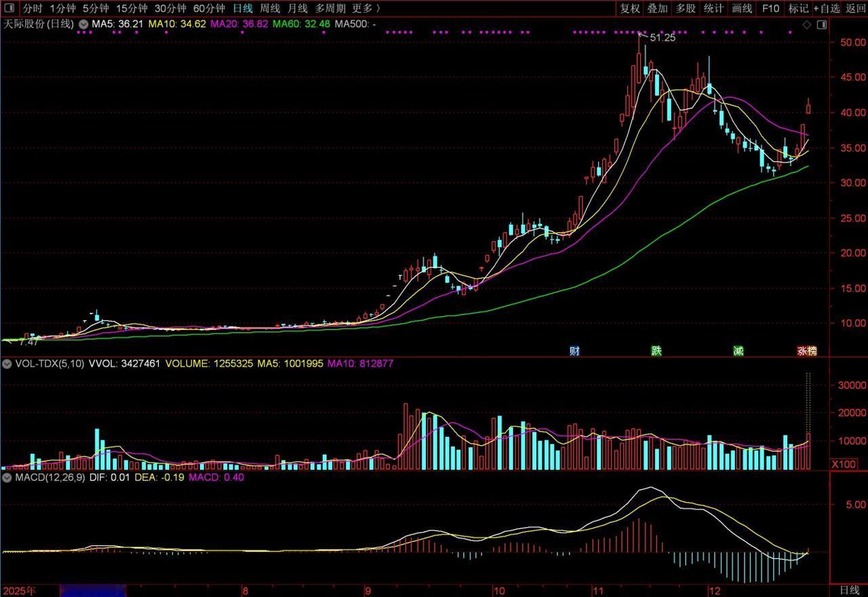The image size is (868, 597).
Task: Toggle the left panel icon in the period toolbar
Action: [9, 8]
